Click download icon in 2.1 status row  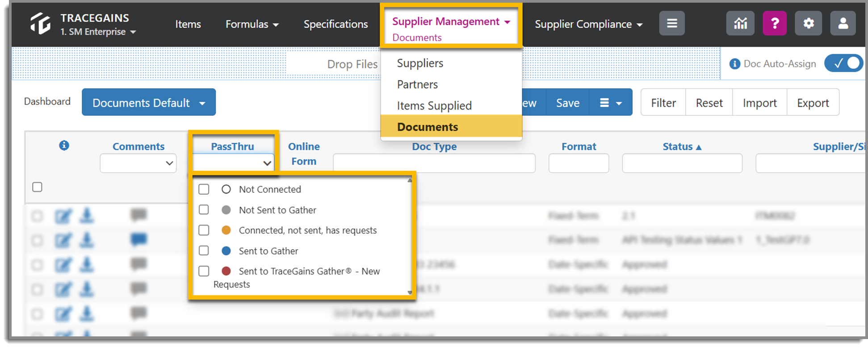point(87,216)
